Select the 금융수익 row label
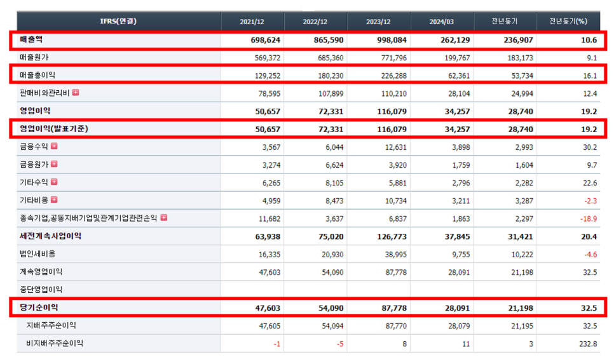This screenshot has width=614, height=364. (x=34, y=146)
